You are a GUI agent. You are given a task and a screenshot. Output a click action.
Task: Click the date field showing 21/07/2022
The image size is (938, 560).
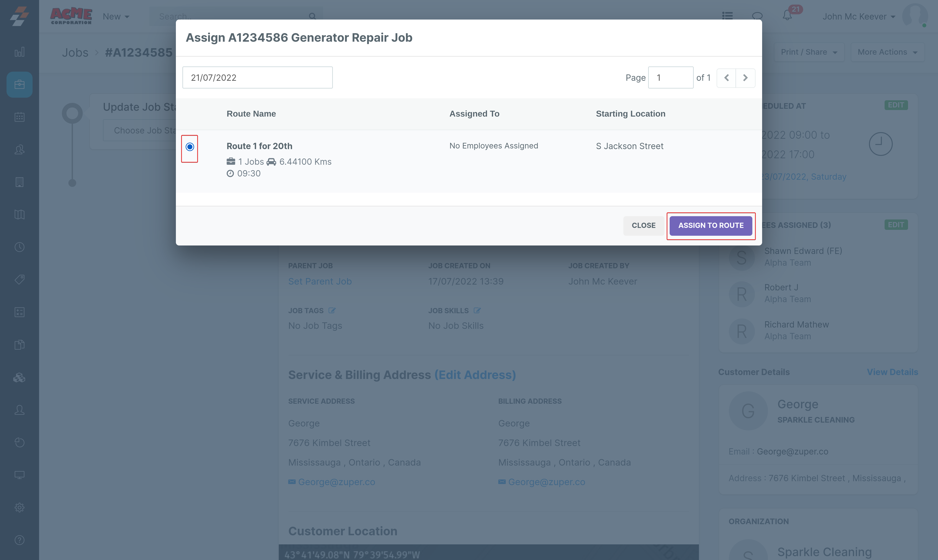click(x=258, y=78)
